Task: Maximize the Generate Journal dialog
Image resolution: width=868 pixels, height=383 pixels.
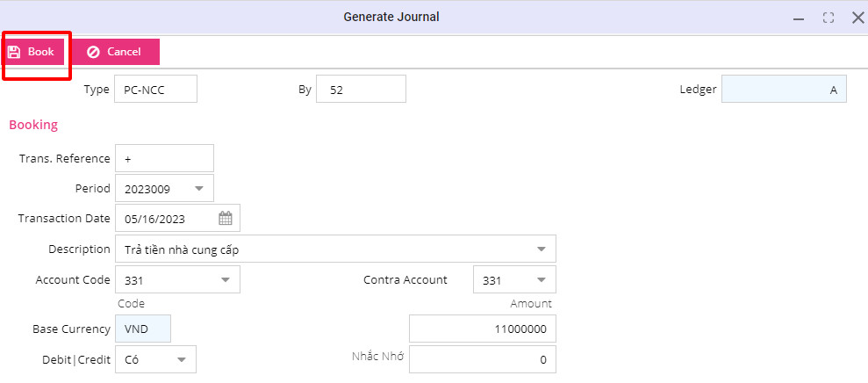Action: [x=828, y=18]
